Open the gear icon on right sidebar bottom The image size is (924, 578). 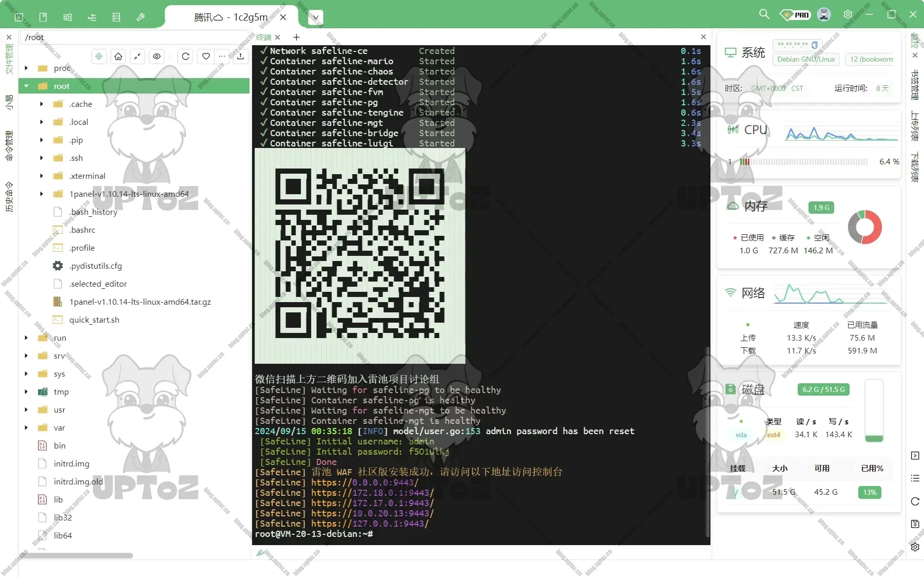915,547
